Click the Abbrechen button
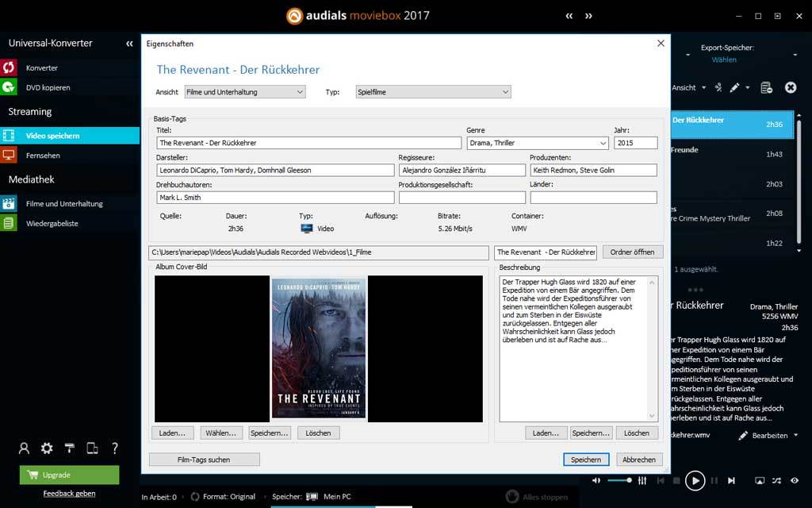This screenshot has height=508, width=812. tap(639, 460)
